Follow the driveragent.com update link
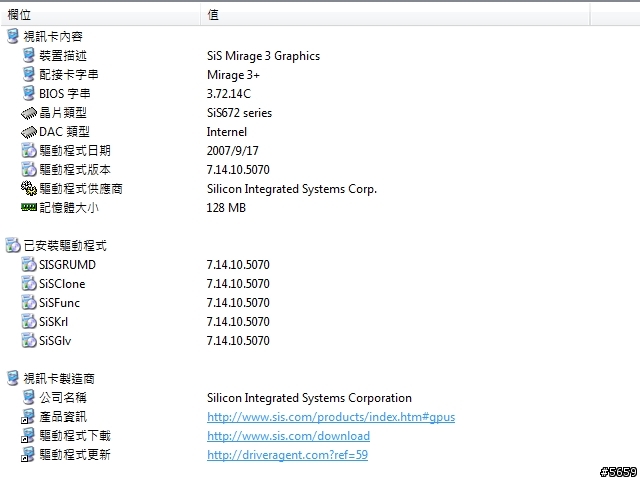Image resolution: width=640 pixels, height=480 pixels. [287, 455]
